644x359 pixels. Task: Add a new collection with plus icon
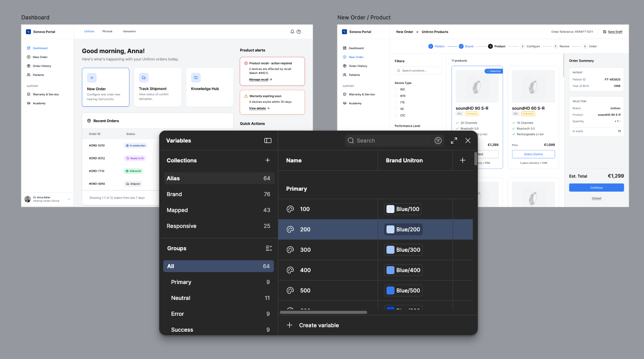[268, 160]
